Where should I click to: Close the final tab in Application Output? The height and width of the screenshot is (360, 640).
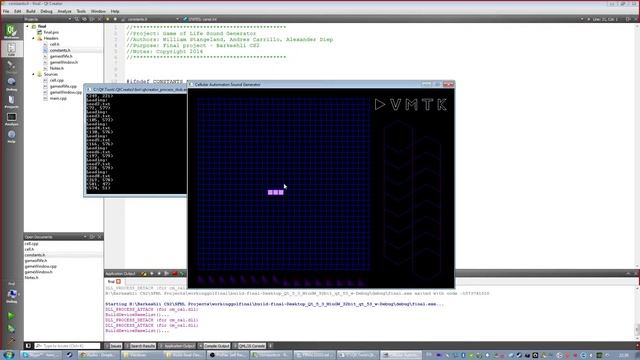coord(118,282)
